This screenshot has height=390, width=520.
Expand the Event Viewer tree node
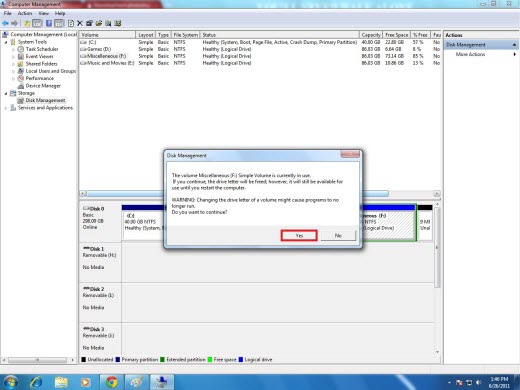point(14,57)
